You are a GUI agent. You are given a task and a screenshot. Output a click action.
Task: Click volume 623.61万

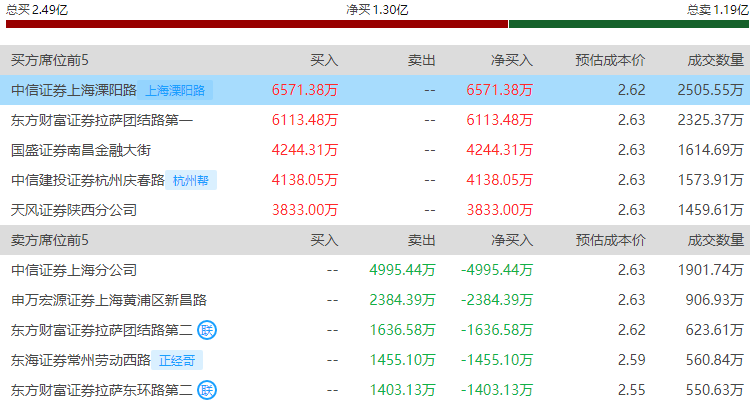click(x=715, y=330)
